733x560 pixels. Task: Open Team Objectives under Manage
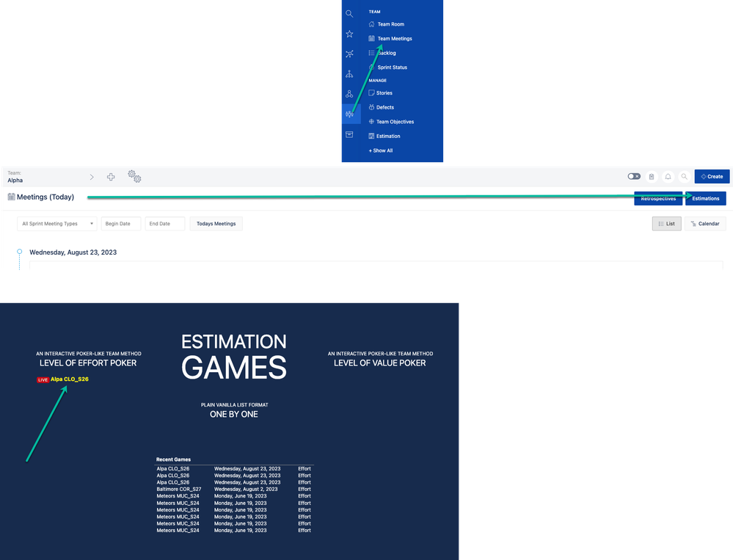point(391,122)
